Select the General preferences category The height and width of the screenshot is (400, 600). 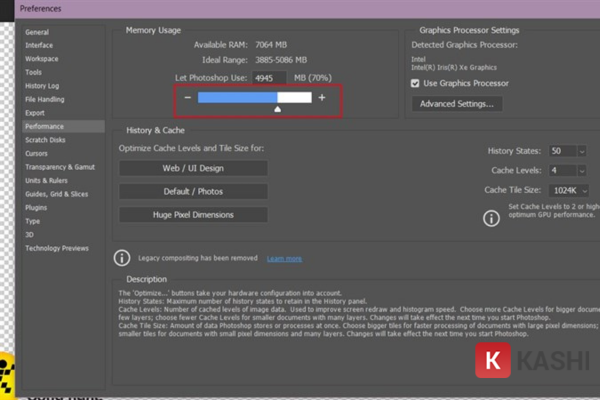point(37,32)
